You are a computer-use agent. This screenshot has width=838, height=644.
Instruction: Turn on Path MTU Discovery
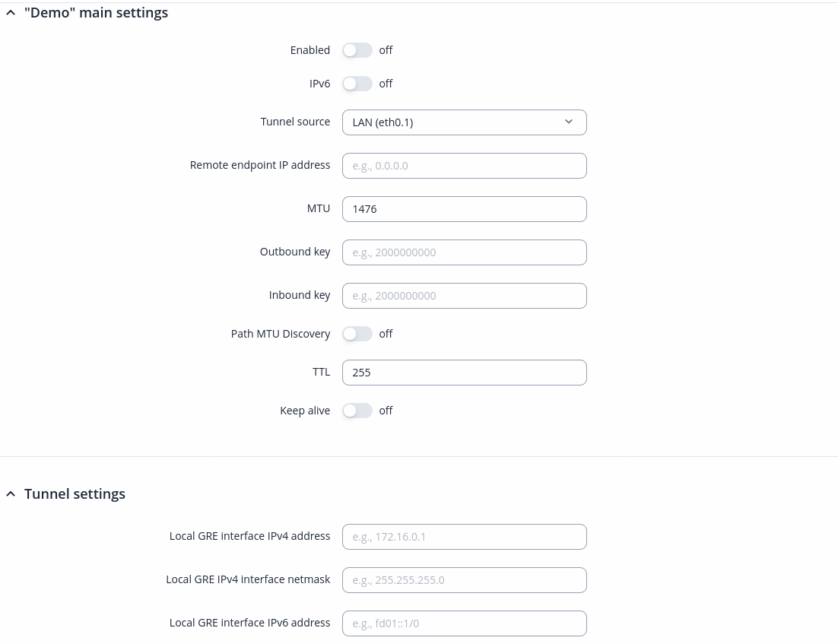pyautogui.click(x=357, y=334)
